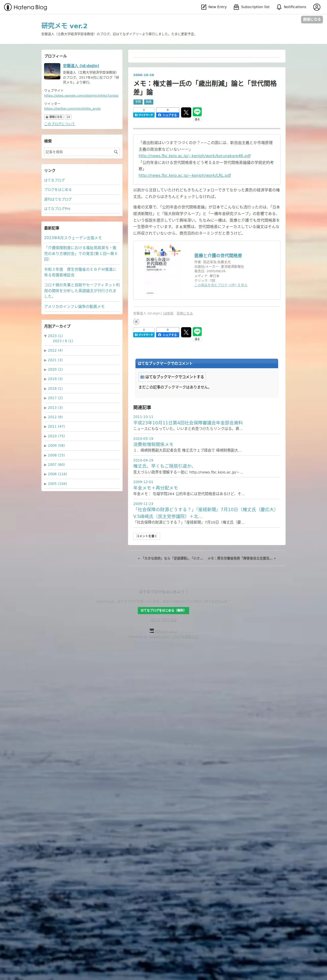Send via LINE icon below title
This screenshot has height=980, width=327.
pyautogui.click(x=197, y=112)
